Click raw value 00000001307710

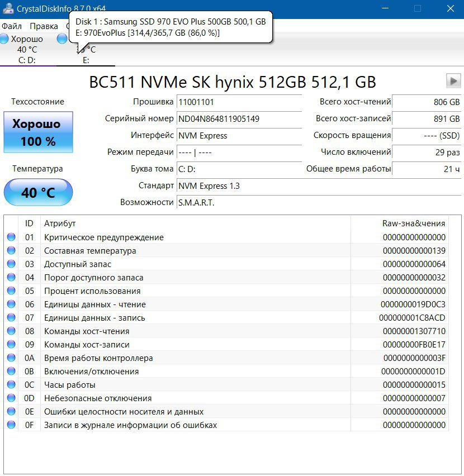(414, 331)
